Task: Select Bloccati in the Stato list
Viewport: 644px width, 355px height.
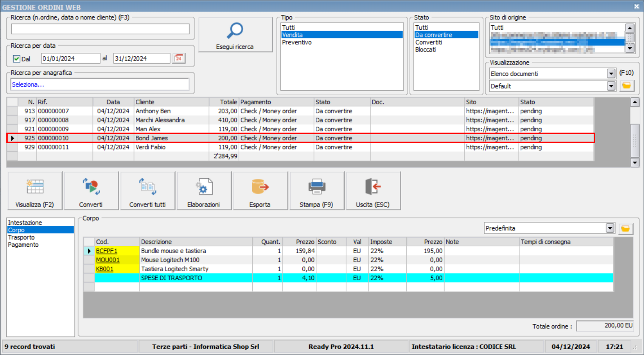Action: tap(446, 50)
